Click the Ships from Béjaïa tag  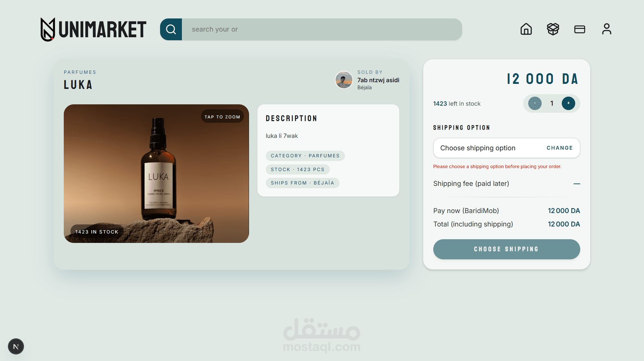(302, 183)
